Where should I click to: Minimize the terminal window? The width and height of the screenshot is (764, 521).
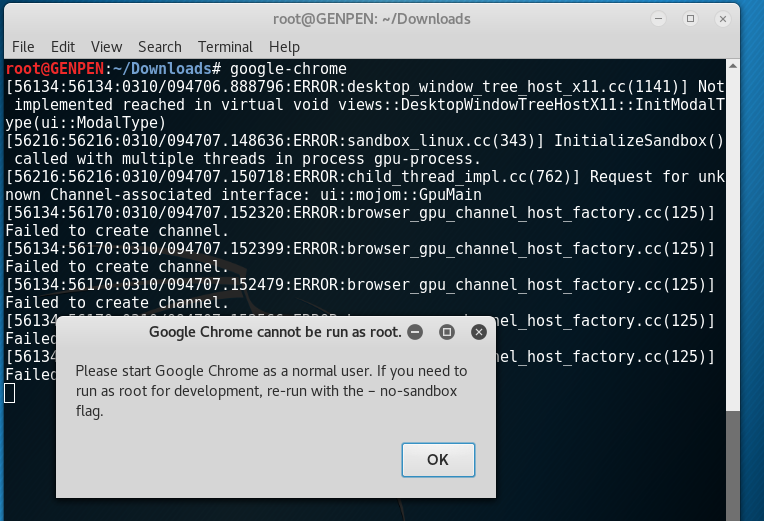[658, 19]
